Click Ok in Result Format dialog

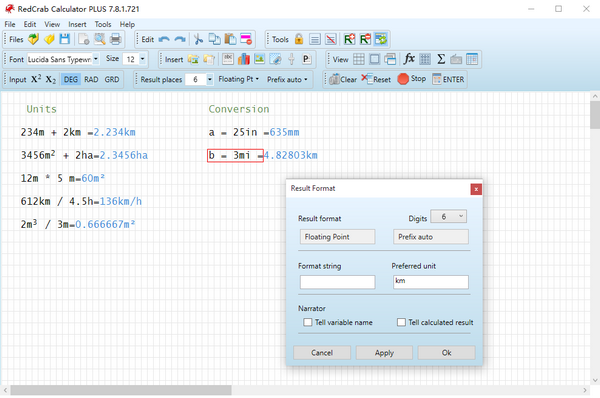click(447, 352)
